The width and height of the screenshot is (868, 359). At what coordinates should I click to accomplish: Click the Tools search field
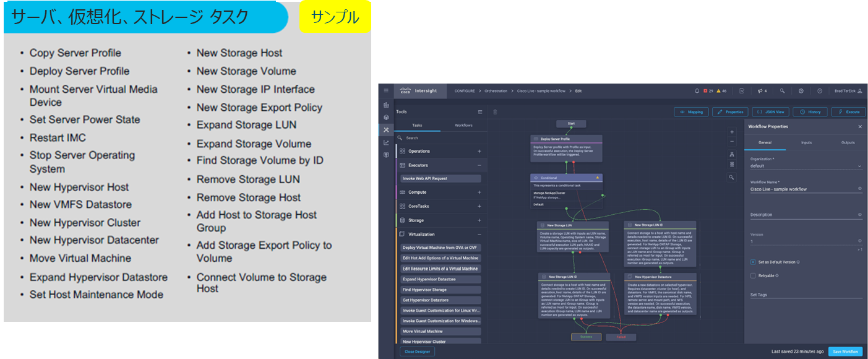[442, 138]
